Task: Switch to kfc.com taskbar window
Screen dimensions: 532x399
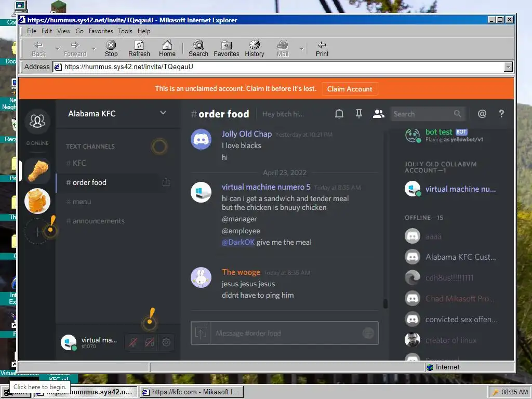Action: tap(191, 392)
